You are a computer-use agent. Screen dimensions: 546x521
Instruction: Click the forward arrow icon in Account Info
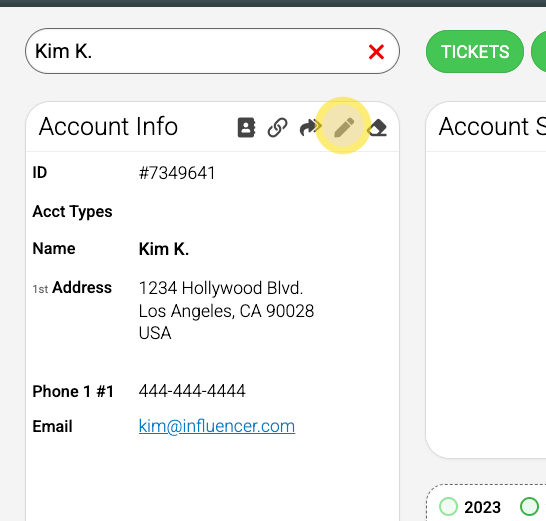pos(309,127)
